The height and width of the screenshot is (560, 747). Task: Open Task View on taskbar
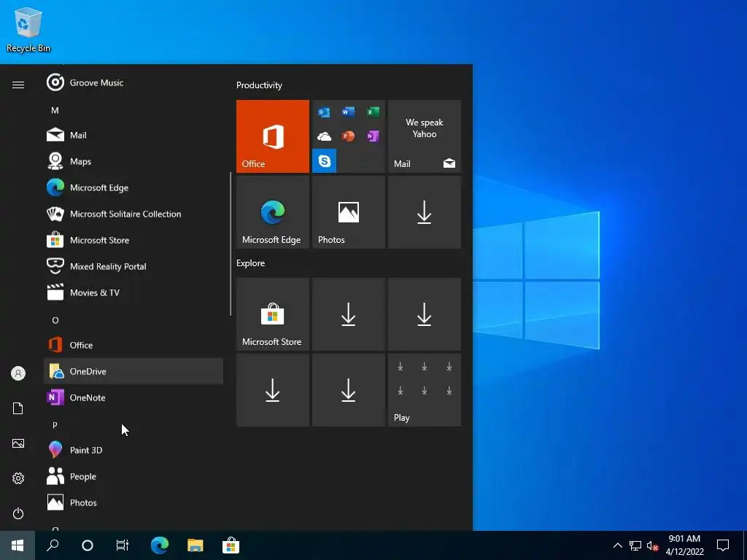click(x=123, y=545)
